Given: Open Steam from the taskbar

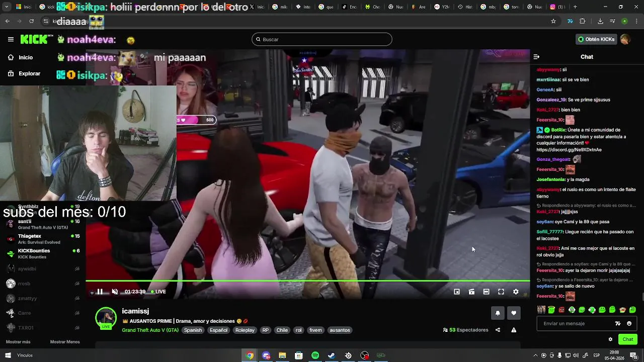Looking at the screenshot, I should 332,355.
